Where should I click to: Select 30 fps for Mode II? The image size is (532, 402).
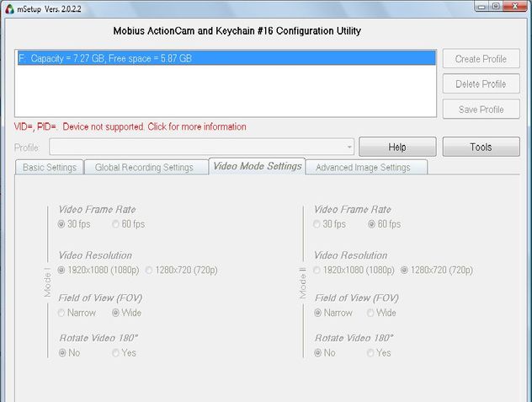pos(329,224)
